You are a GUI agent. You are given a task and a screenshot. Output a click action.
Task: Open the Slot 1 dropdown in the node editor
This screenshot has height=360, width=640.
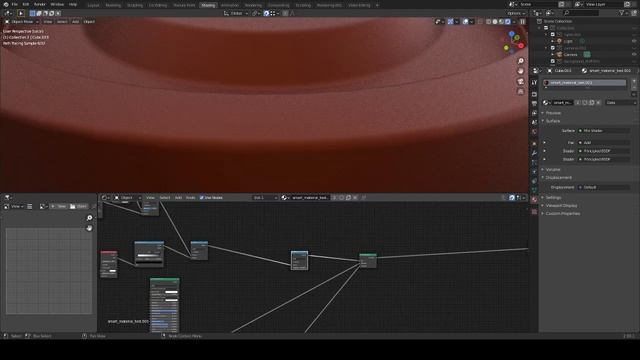(265, 198)
